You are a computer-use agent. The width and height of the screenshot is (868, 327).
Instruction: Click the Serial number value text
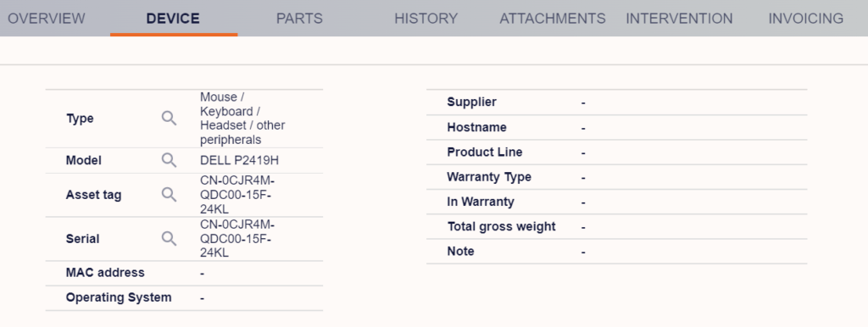[x=237, y=238]
